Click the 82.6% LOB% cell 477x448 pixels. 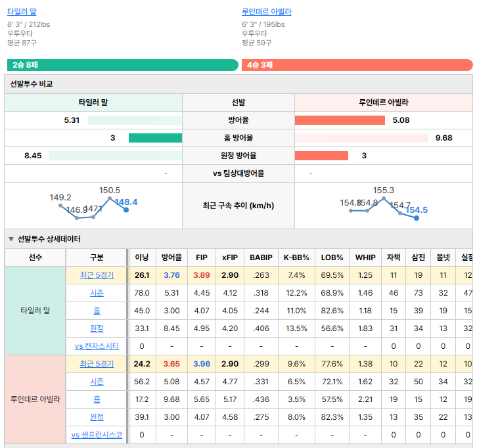pyautogui.click(x=332, y=311)
